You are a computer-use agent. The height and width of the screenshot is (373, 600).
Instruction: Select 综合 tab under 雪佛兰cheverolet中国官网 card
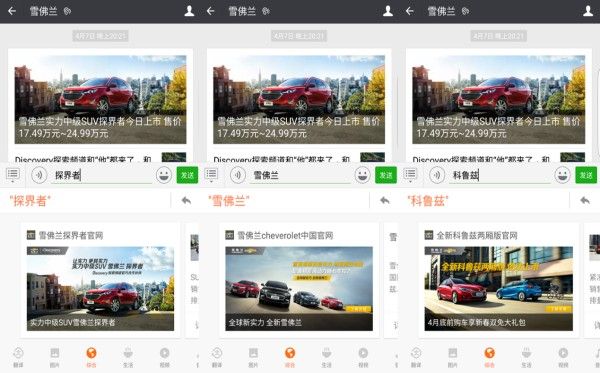tap(290, 357)
